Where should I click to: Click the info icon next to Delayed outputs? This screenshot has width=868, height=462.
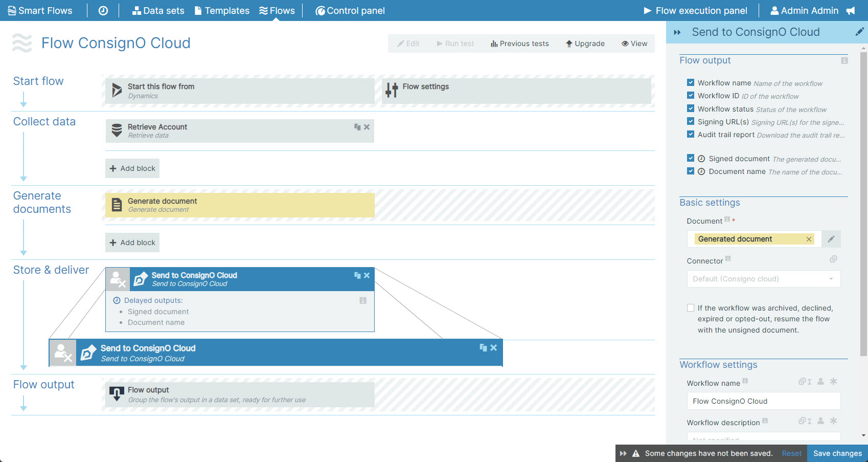tap(363, 300)
